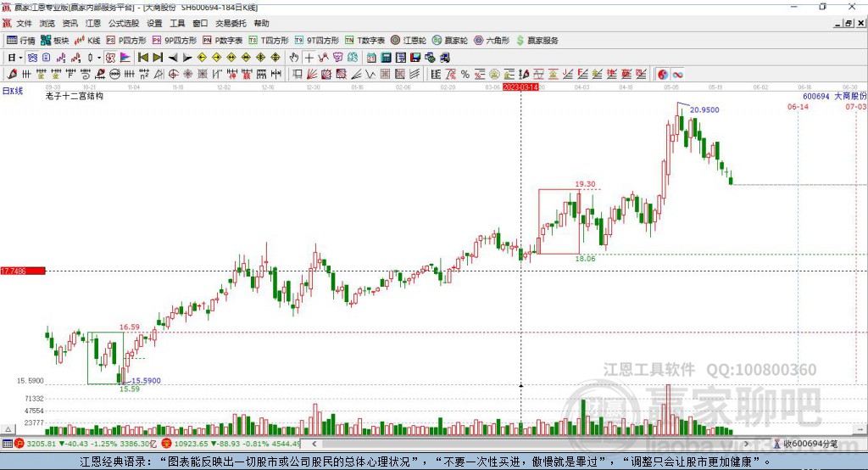The width and height of the screenshot is (868, 470).
Task: Switch to the K线 chart view
Action: tap(87, 41)
